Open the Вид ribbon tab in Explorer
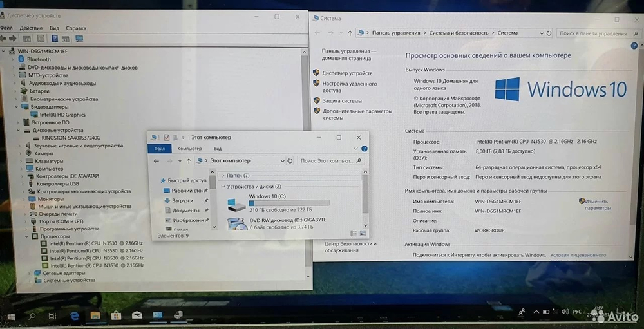 point(218,149)
